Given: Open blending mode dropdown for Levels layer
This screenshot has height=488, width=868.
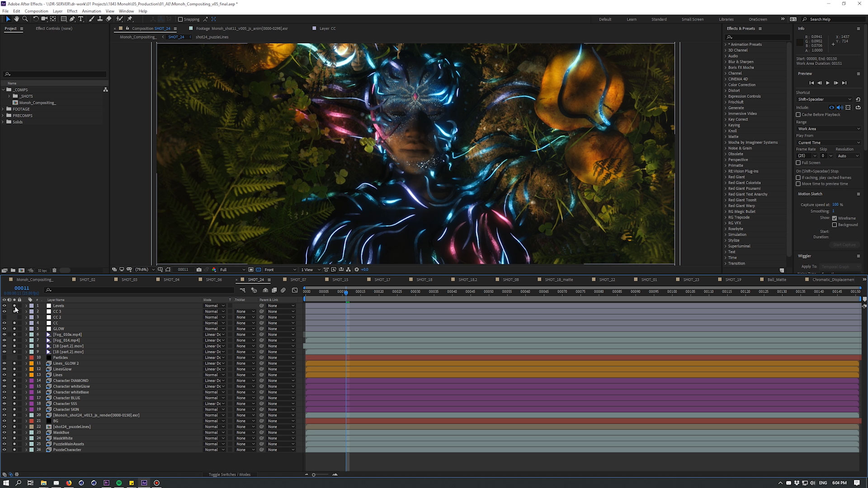Looking at the screenshot, I should tap(215, 306).
